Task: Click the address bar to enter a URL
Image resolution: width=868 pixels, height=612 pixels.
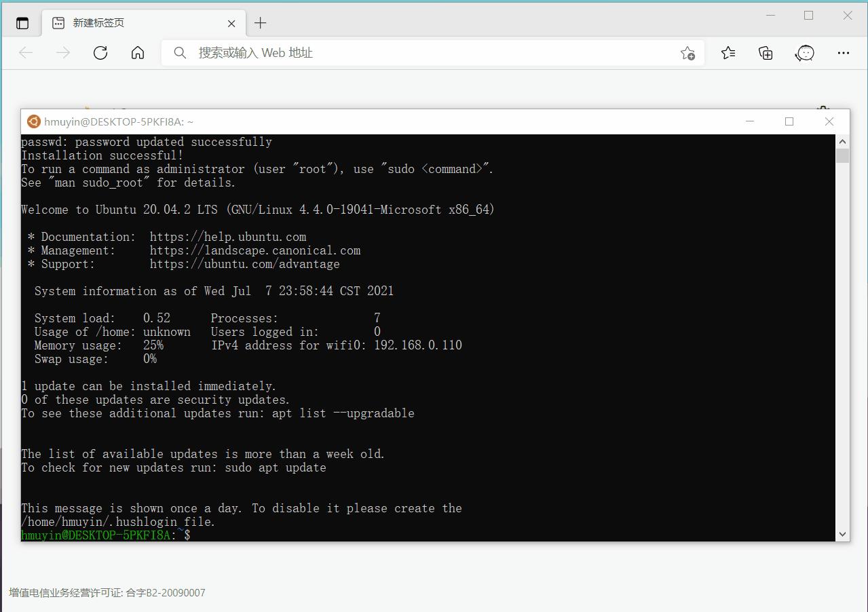Action: (407, 52)
